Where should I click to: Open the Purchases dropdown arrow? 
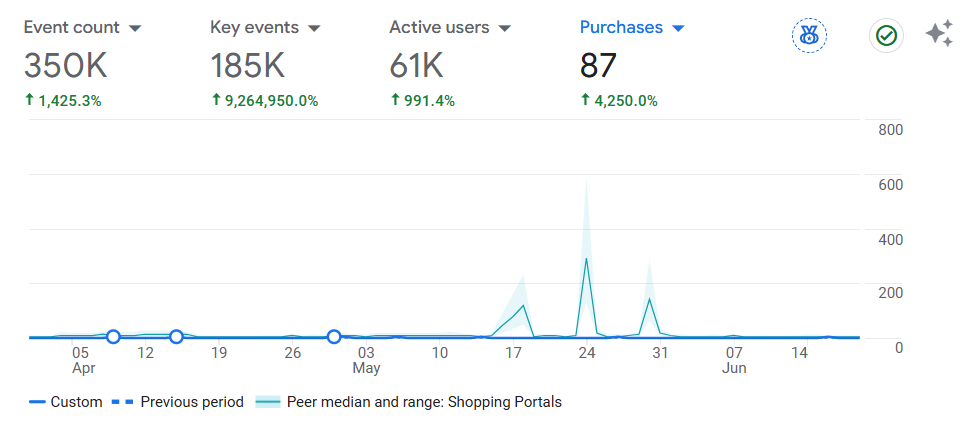click(x=678, y=28)
